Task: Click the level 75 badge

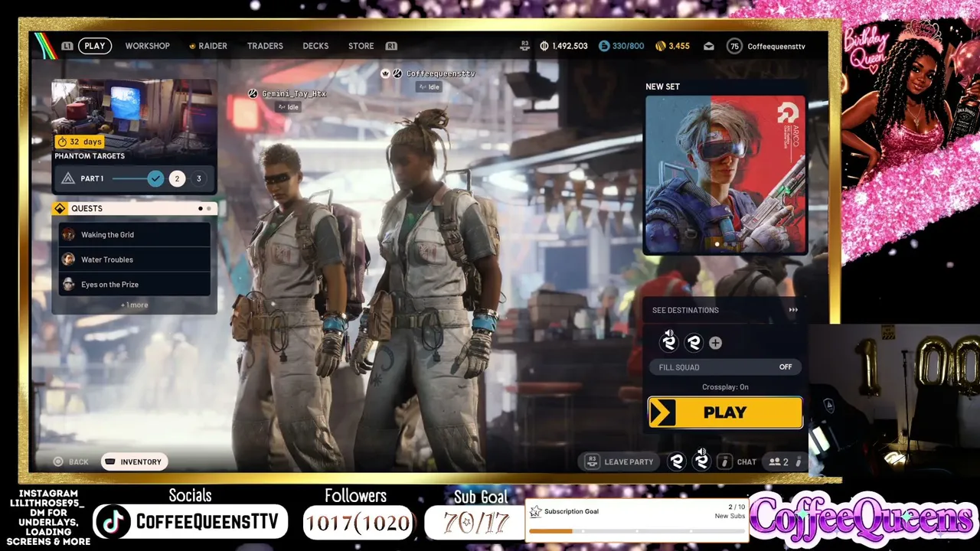Action: pos(734,46)
